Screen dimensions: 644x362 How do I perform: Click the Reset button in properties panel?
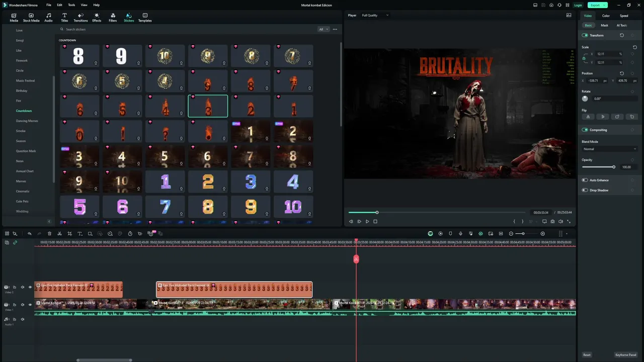(587, 355)
